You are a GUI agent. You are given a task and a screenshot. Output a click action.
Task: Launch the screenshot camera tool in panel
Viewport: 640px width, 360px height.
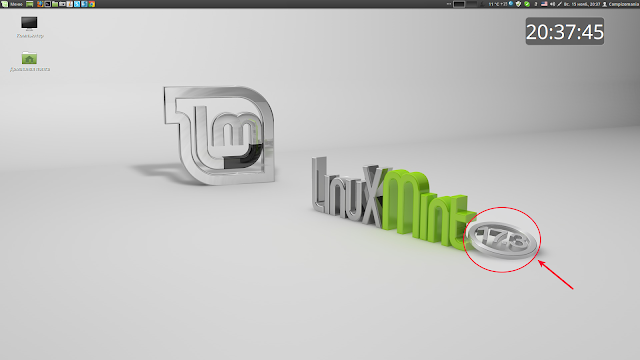tap(62, 4)
